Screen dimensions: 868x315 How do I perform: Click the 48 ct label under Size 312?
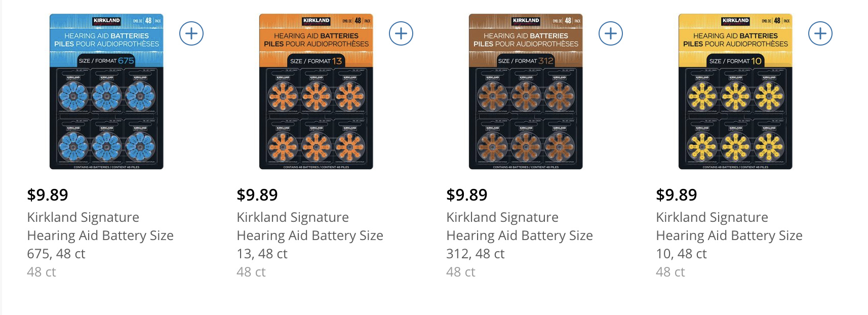[460, 272]
